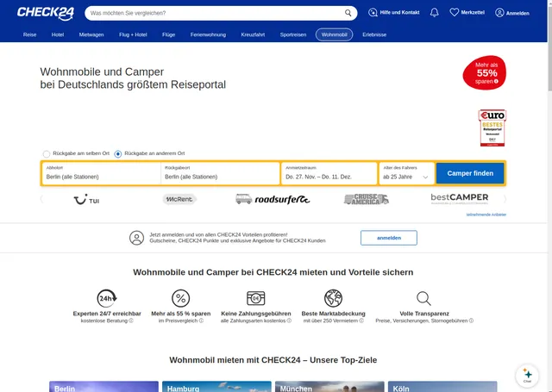The image size is (552, 392).
Task: Open the Flug + Hotel tab
Action: 133,34
